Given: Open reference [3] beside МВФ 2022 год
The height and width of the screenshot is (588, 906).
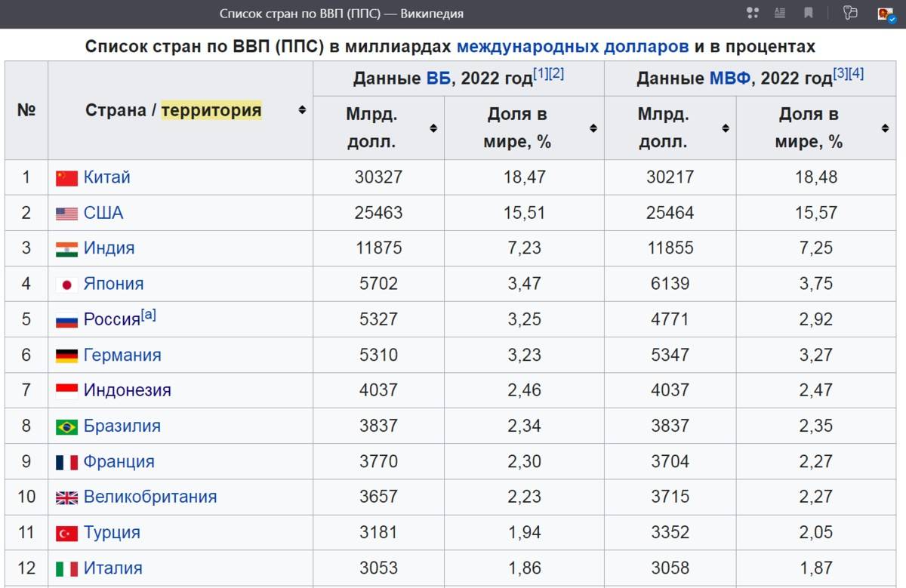Looking at the screenshot, I should 840,74.
